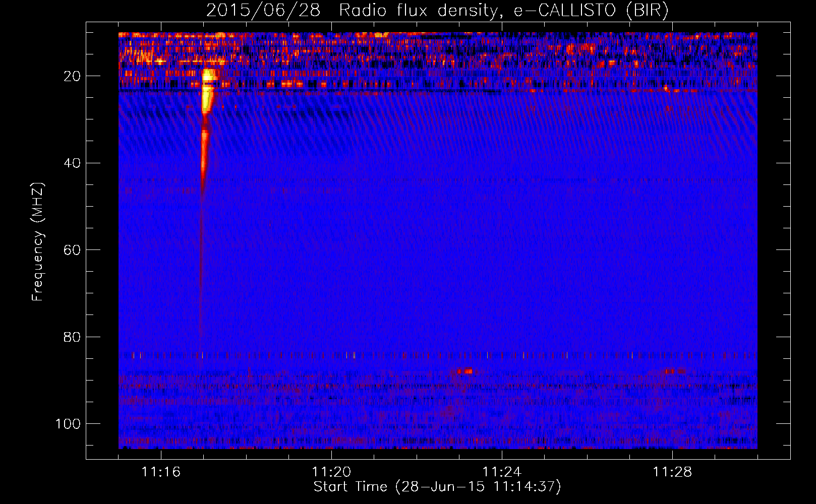Click the 80 MHz frequency tick label
The image size is (816, 504).
[73, 337]
